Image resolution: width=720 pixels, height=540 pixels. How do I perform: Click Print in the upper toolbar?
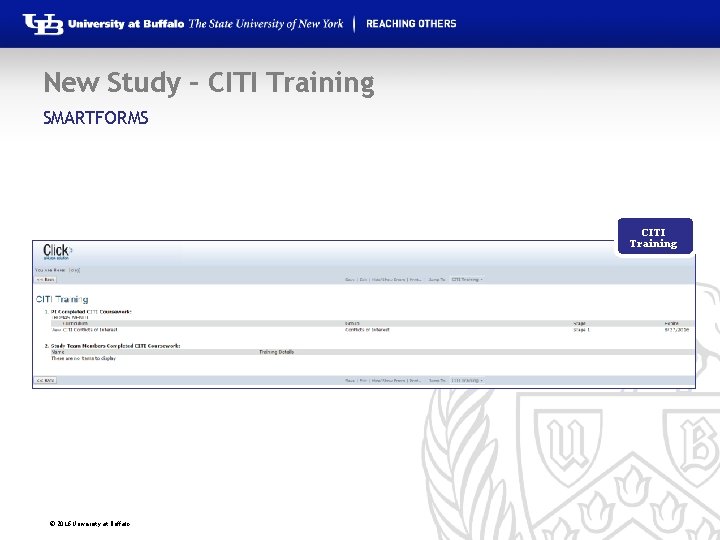tap(415, 280)
